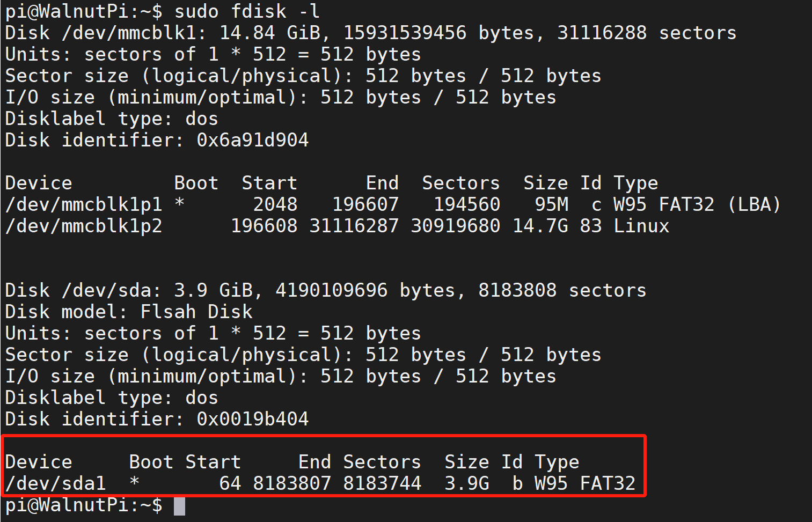Click end sector value '8183807'
The width and height of the screenshot is (812, 522).
(292, 483)
